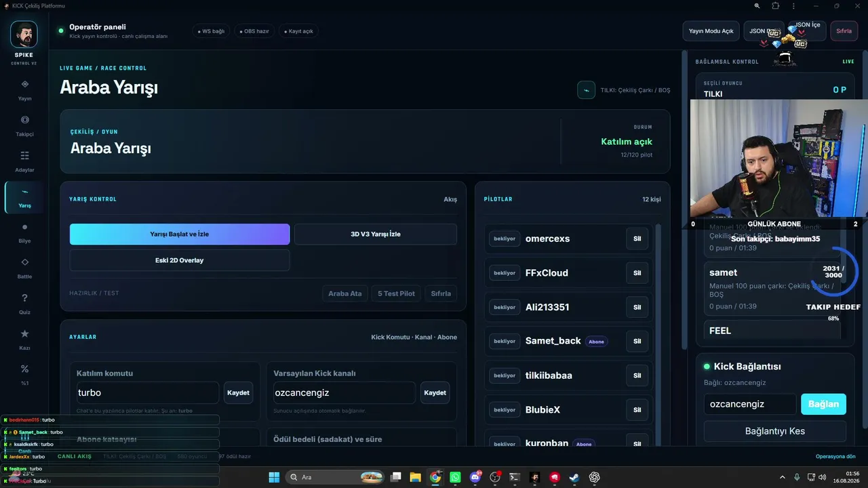
Task: Open the browser extensions puzzle icon
Action: [776, 6]
